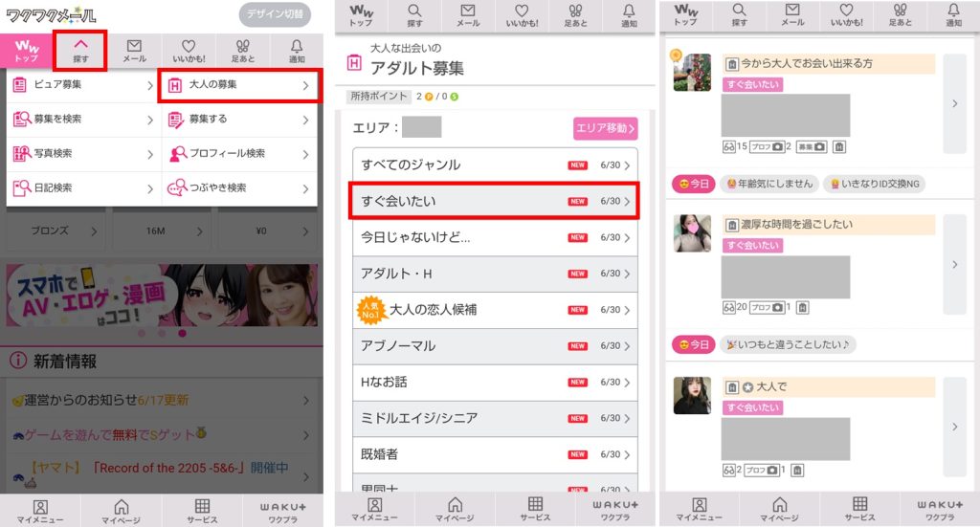The width and height of the screenshot is (980, 527).
Task: Open WAKU+ ワクプラ in left bottom bar
Action: 282,511
